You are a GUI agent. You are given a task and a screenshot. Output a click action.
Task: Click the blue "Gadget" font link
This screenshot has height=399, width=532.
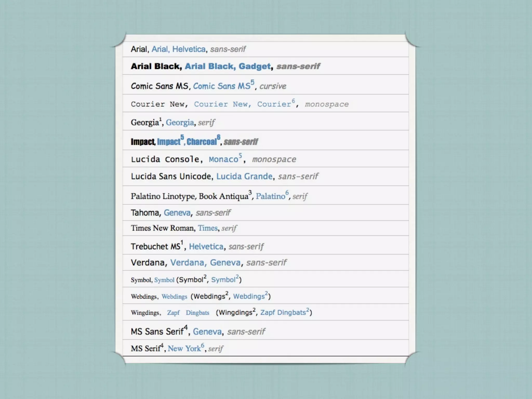(254, 66)
